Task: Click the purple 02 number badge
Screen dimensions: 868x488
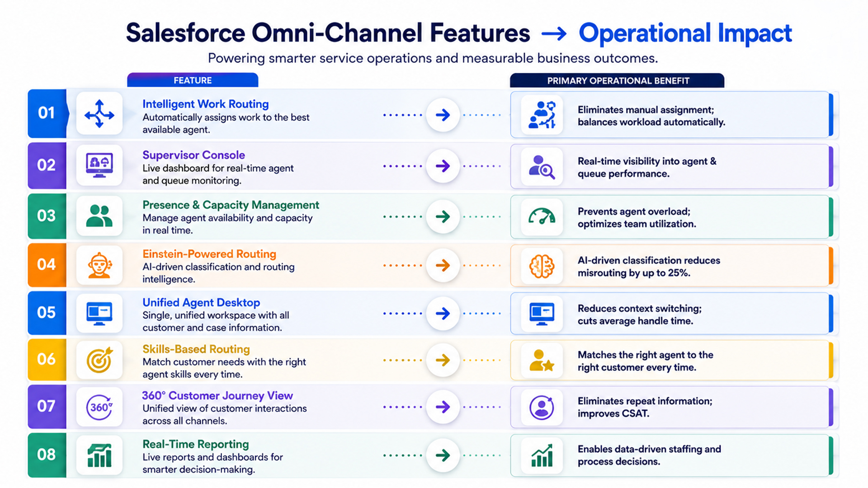Action: pos(47,165)
